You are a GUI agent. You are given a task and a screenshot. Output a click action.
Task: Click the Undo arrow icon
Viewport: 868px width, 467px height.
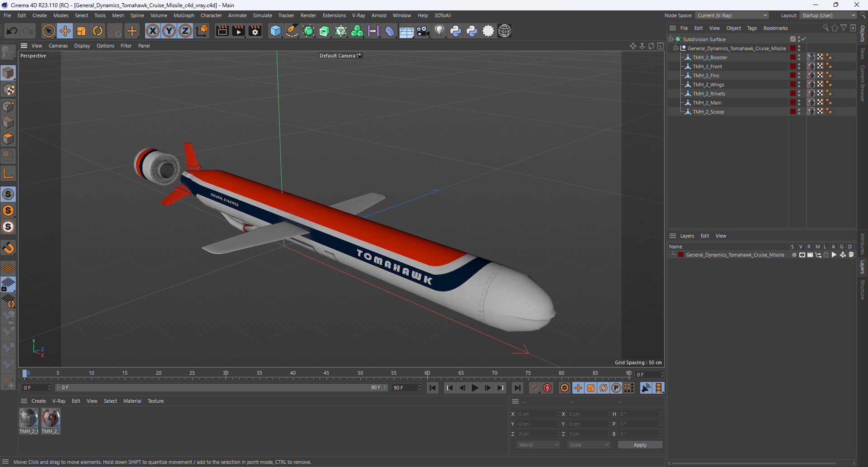(12, 31)
